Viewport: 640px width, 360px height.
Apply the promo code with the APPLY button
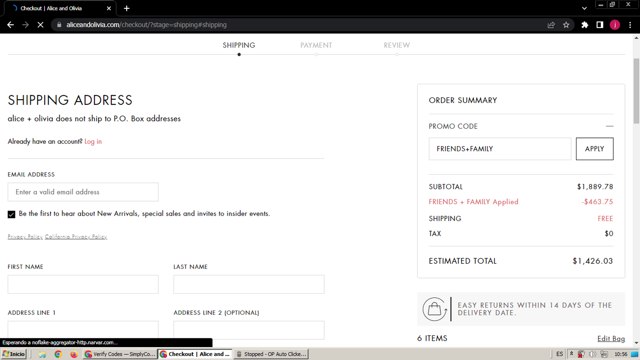[594, 149]
